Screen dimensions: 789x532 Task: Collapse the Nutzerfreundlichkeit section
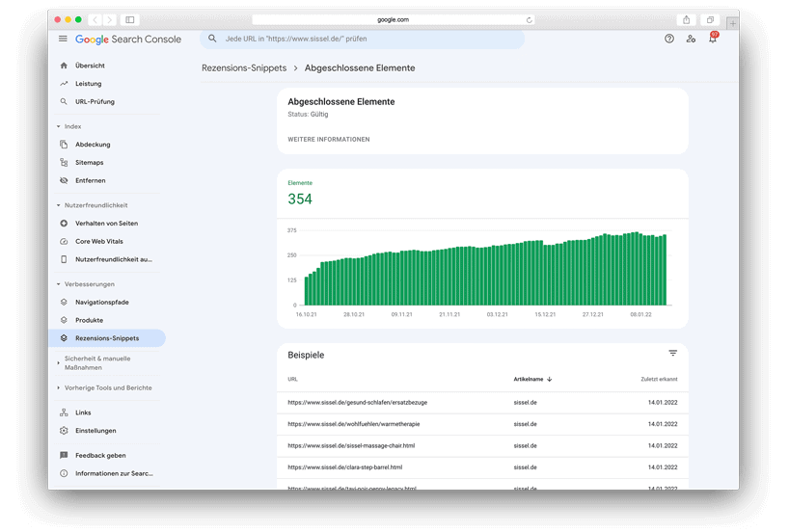59,205
